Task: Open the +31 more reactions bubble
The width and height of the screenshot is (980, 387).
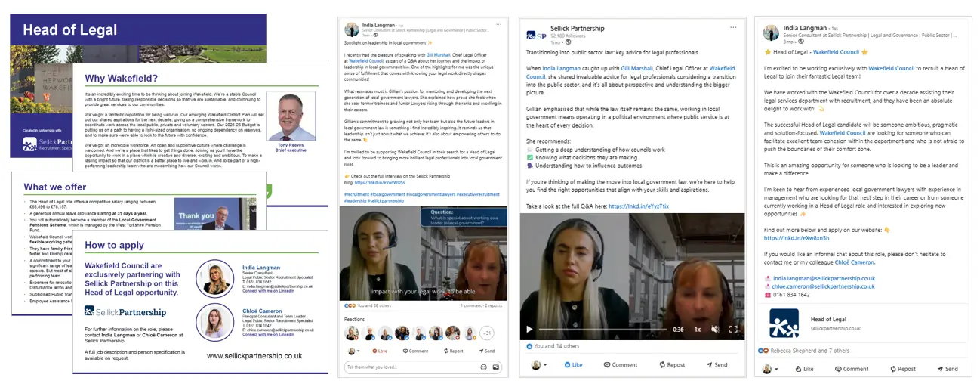Action: click(x=487, y=333)
